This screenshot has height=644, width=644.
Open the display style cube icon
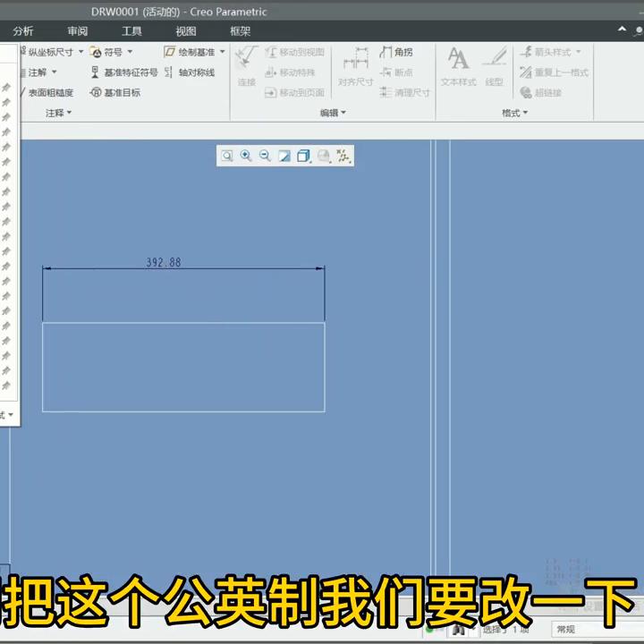303,156
